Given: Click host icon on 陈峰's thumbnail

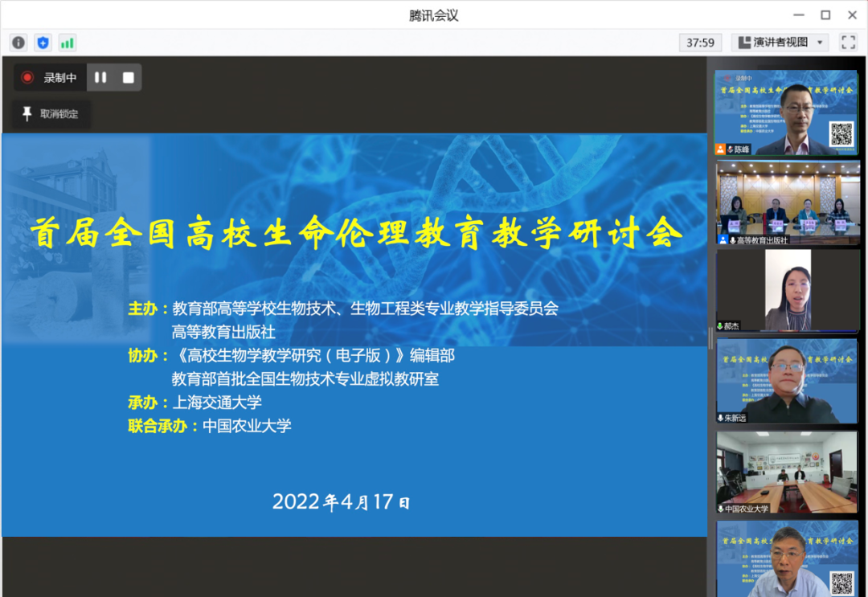Looking at the screenshot, I should pos(720,149).
